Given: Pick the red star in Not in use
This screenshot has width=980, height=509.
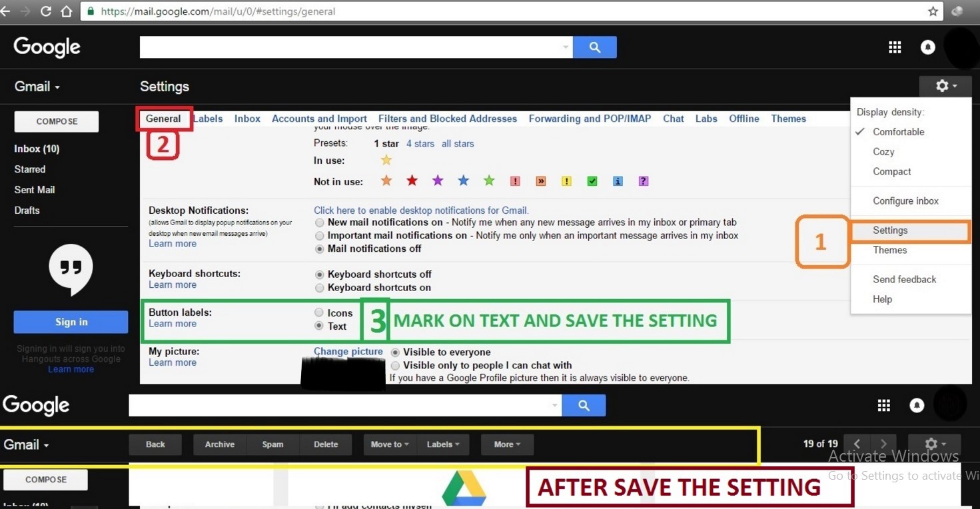Looking at the screenshot, I should click(412, 181).
